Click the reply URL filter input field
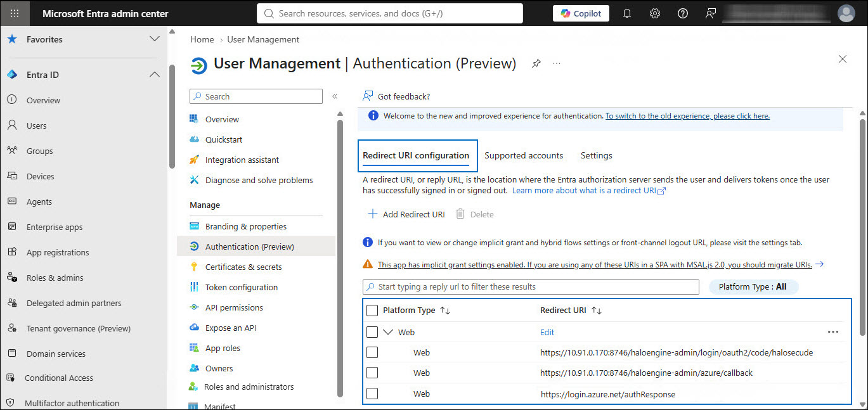Image resolution: width=868 pixels, height=410 pixels. pyautogui.click(x=531, y=287)
